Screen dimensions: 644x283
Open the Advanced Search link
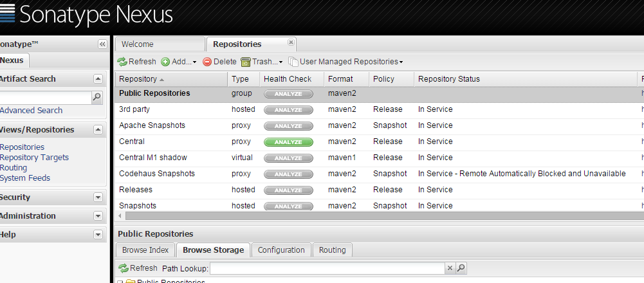[32, 110]
